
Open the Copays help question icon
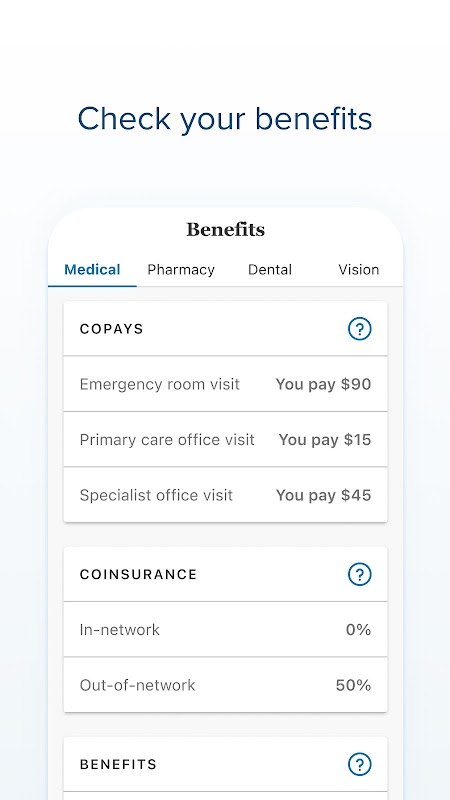pos(360,329)
